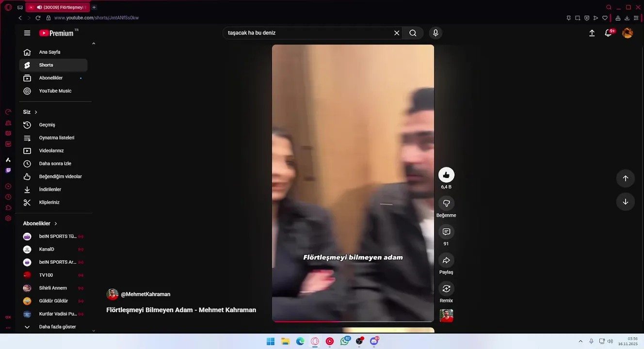Image resolution: width=644 pixels, height=349 pixels.
Task: Take a snapshot with the toolbar capture icon
Action: pyautogui.click(x=578, y=18)
